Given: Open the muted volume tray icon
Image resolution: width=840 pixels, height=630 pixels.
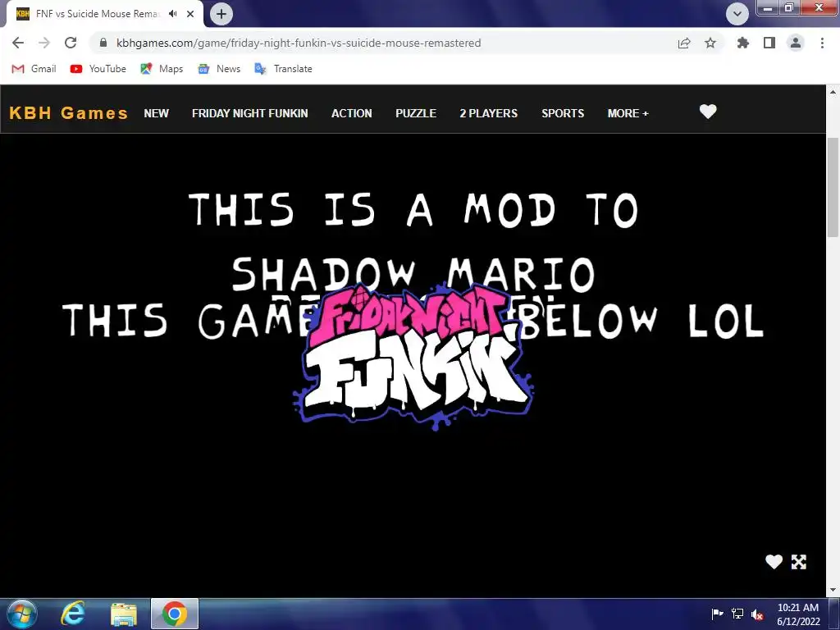Looking at the screenshot, I should pyautogui.click(x=757, y=614).
